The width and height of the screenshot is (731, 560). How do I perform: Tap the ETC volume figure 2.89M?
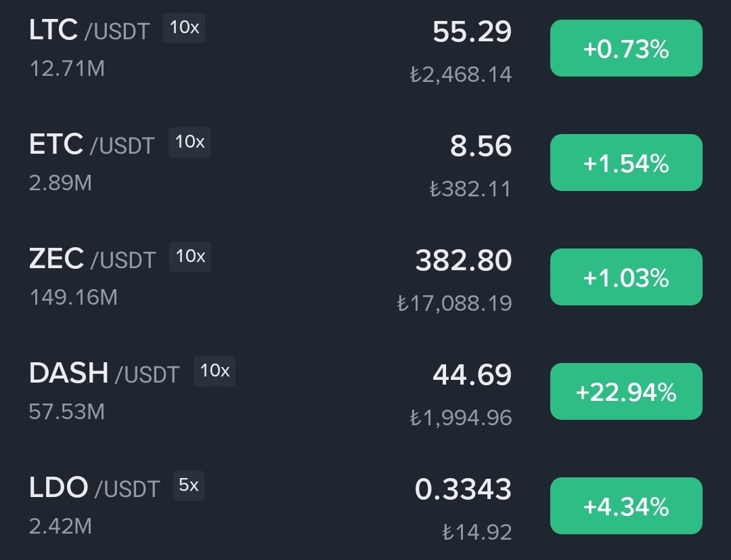(60, 183)
